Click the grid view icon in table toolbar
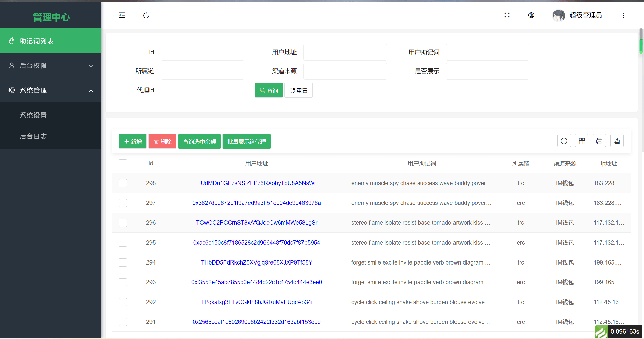The height and width of the screenshot is (339, 644). tap(581, 141)
